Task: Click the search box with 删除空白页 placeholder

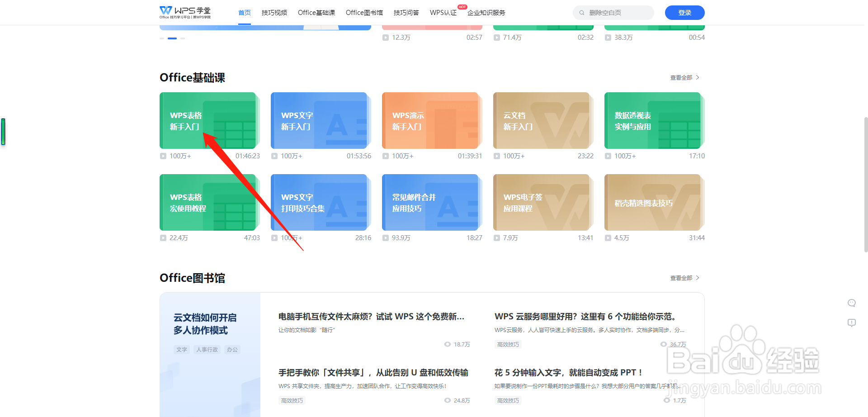Action: tap(613, 13)
